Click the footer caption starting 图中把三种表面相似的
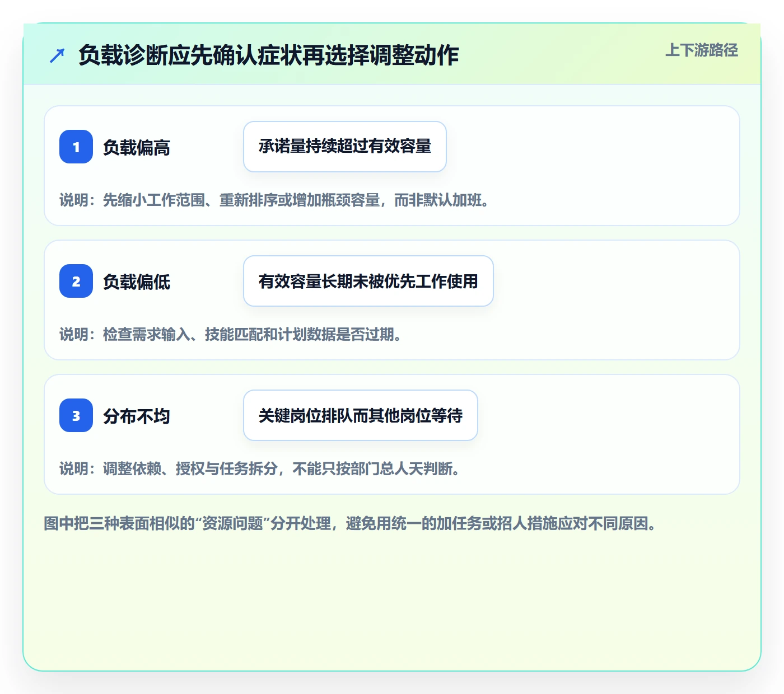 pos(351,524)
